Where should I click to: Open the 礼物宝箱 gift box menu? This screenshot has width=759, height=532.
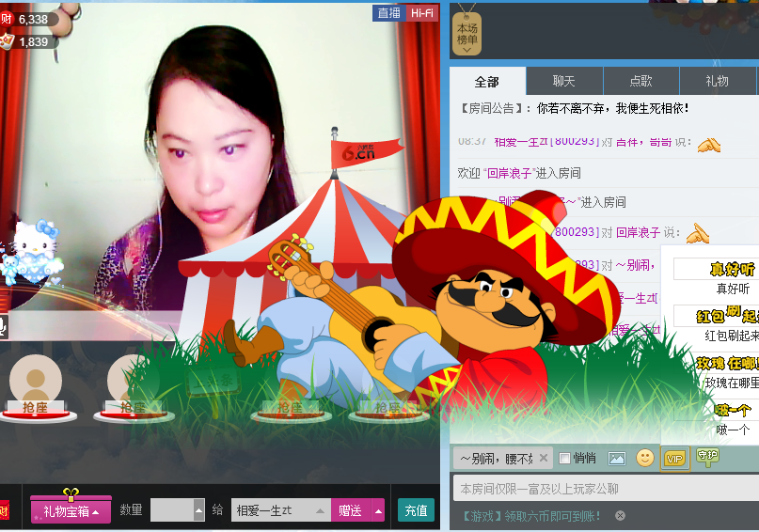coord(71,510)
